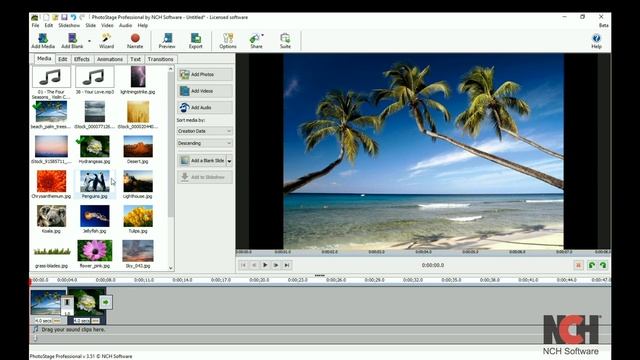Click the green arrow after Hydrangeas slide
This screenshot has height=360, width=640.
(106, 302)
